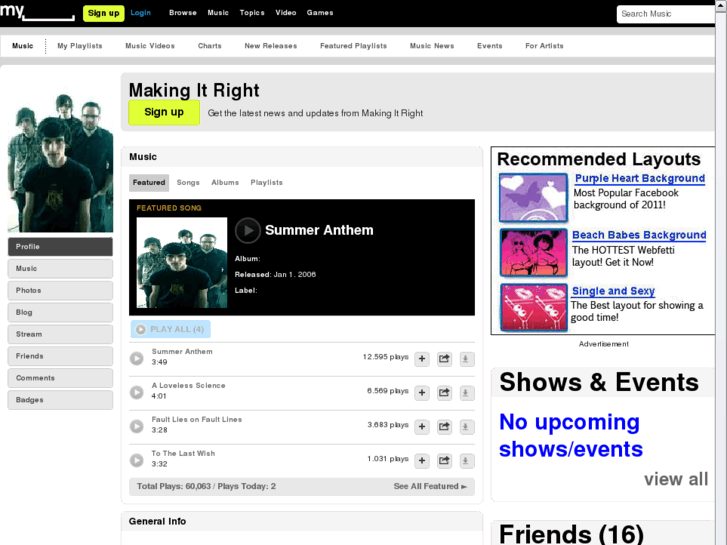
Task: Open Purple Heart Background link
Action: [x=640, y=179]
